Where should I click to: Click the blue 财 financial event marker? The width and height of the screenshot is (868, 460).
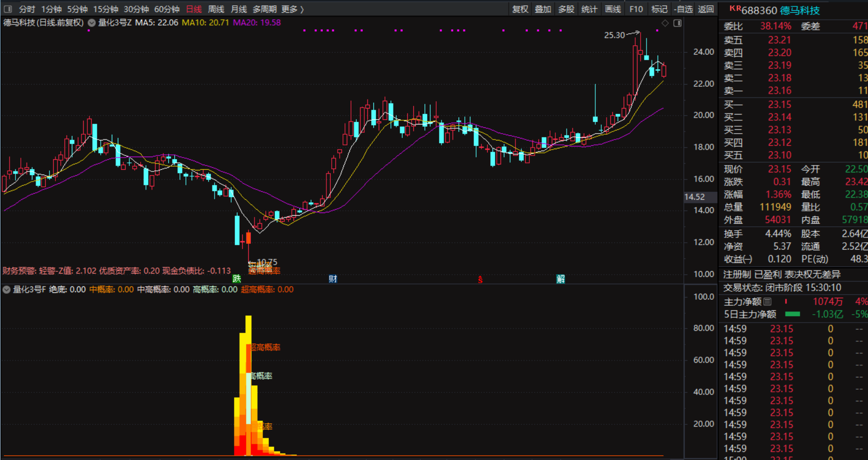pos(333,278)
